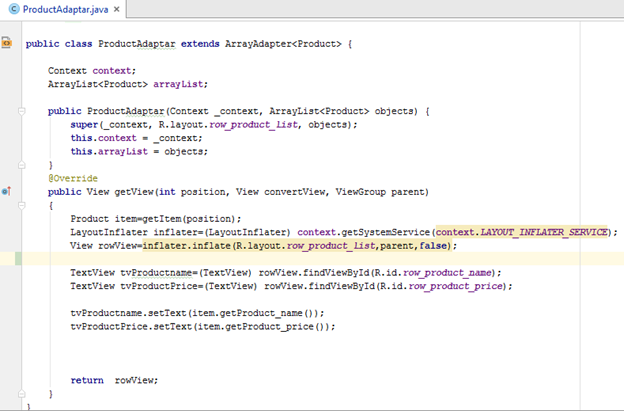Click row_product_list in super call
The width and height of the screenshot is (624, 411).
point(253,125)
